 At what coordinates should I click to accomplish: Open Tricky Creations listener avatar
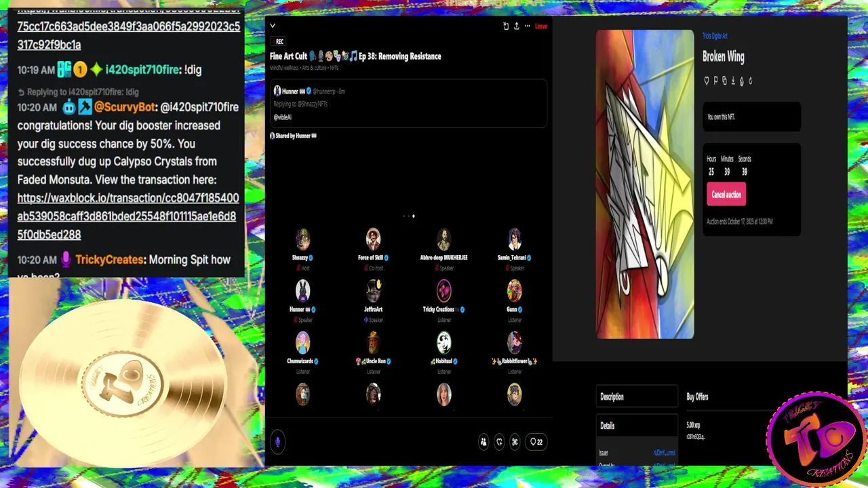(x=443, y=291)
